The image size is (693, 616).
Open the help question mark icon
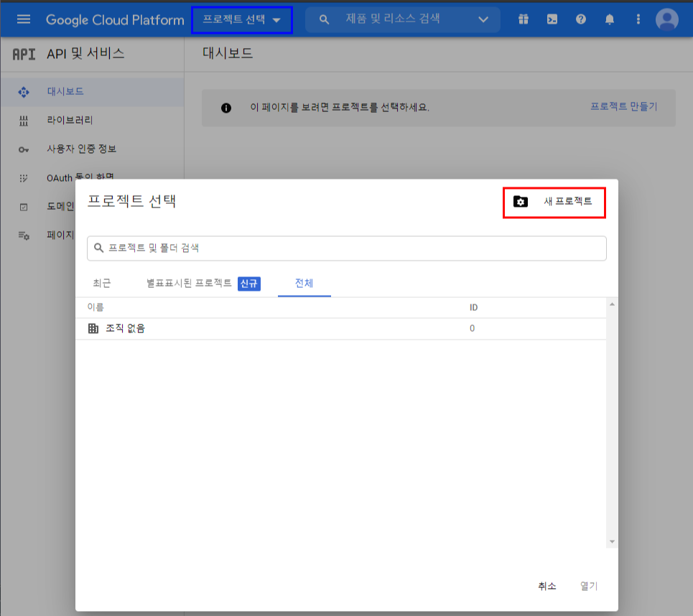pyautogui.click(x=581, y=19)
